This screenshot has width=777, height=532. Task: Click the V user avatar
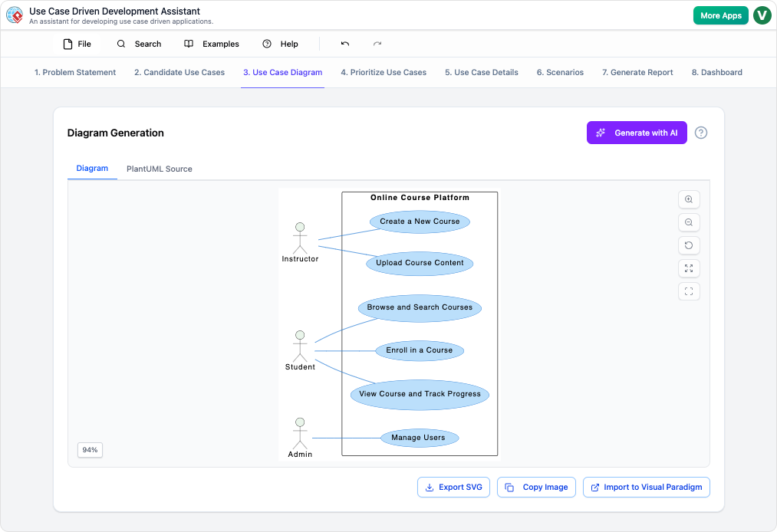coord(762,15)
